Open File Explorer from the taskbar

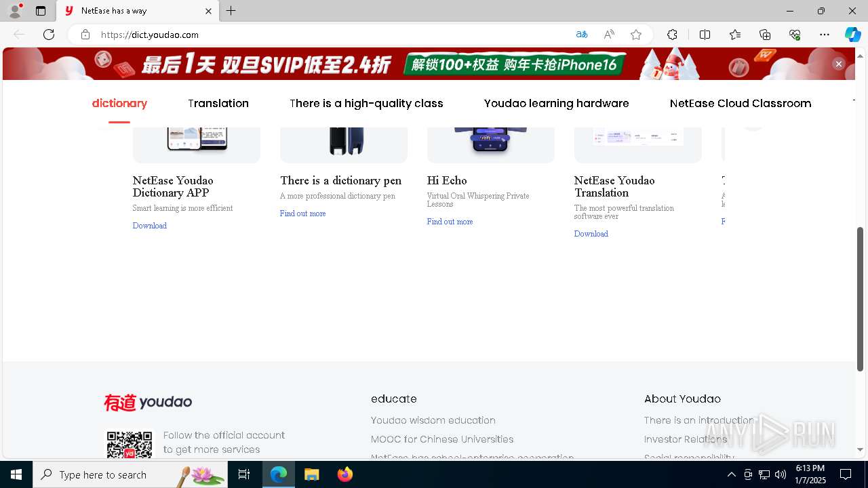click(312, 474)
